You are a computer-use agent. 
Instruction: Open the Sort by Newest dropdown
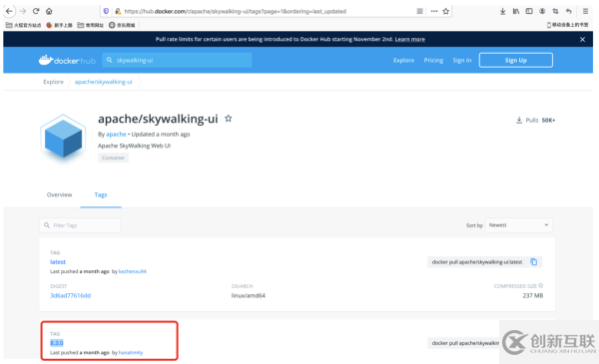519,225
